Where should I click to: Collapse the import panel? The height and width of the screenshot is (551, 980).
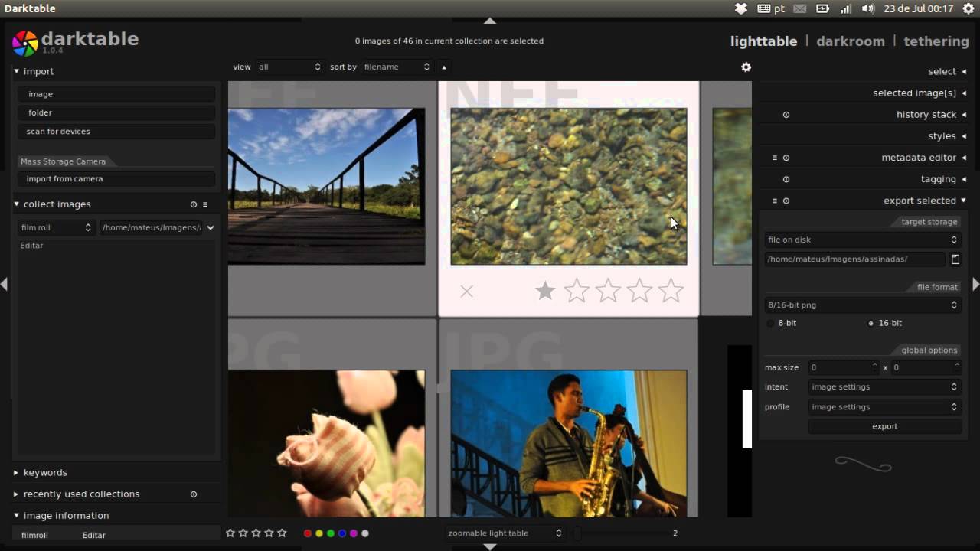click(38, 71)
